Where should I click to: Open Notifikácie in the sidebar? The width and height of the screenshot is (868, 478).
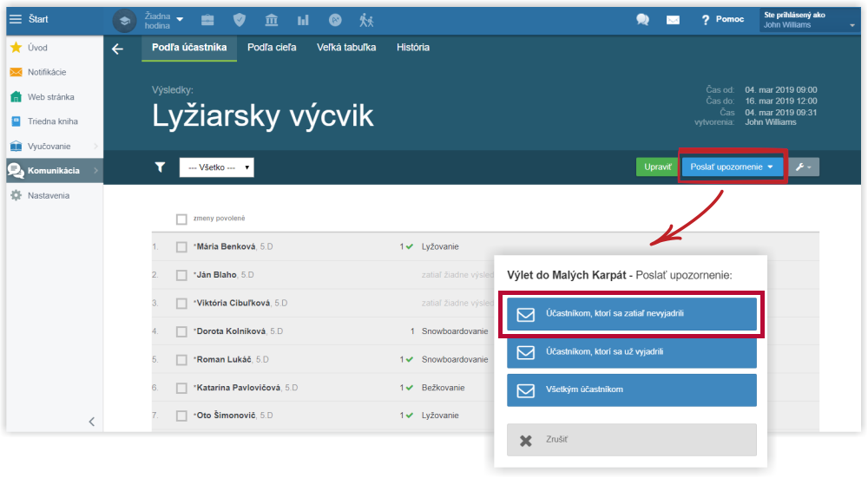[x=54, y=72]
